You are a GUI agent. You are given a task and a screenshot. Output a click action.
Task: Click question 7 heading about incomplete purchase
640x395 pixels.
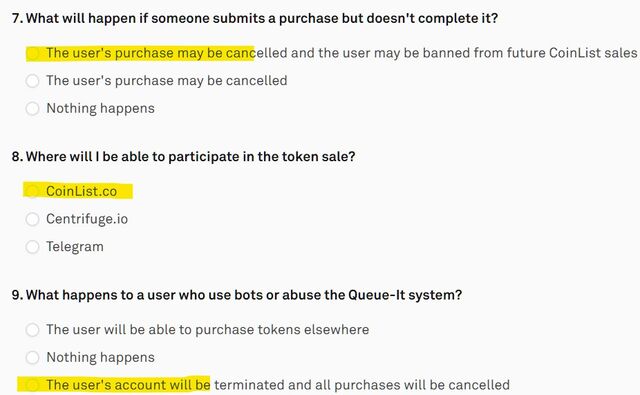(x=255, y=18)
